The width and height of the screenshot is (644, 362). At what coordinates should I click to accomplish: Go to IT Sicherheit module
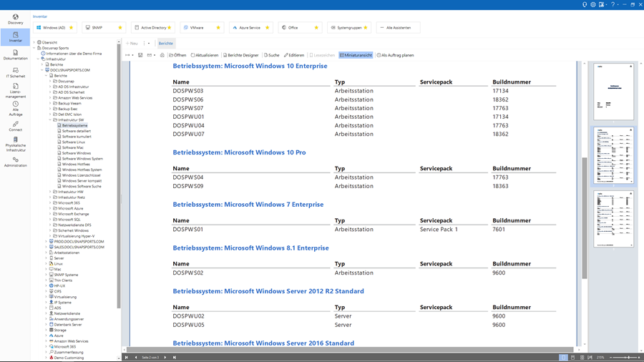tap(15, 73)
